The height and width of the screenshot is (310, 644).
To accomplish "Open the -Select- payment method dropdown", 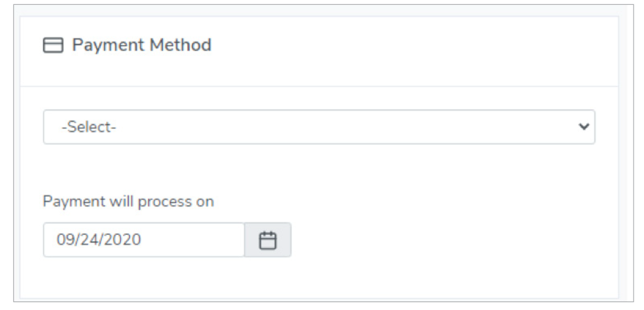I will pyautogui.click(x=319, y=127).
